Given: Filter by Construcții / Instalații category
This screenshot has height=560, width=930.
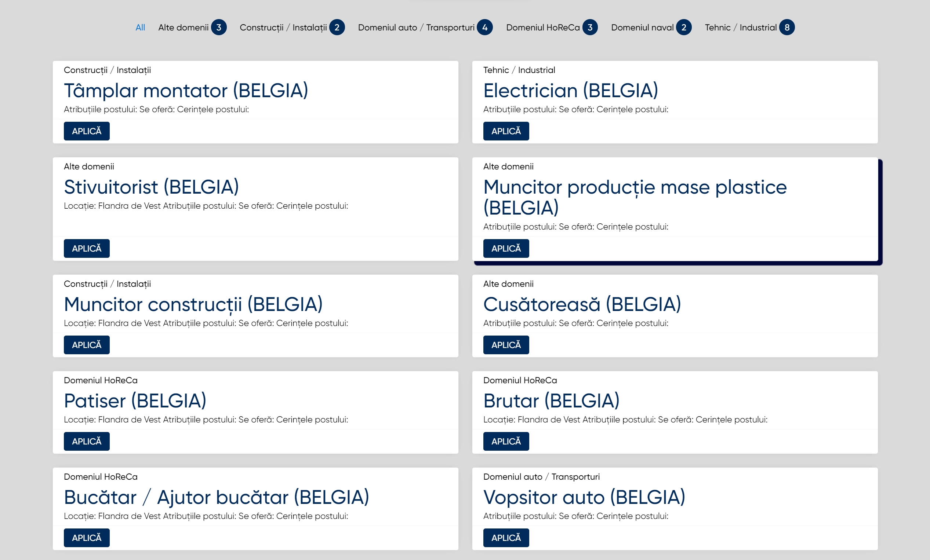Looking at the screenshot, I should [x=283, y=28].
